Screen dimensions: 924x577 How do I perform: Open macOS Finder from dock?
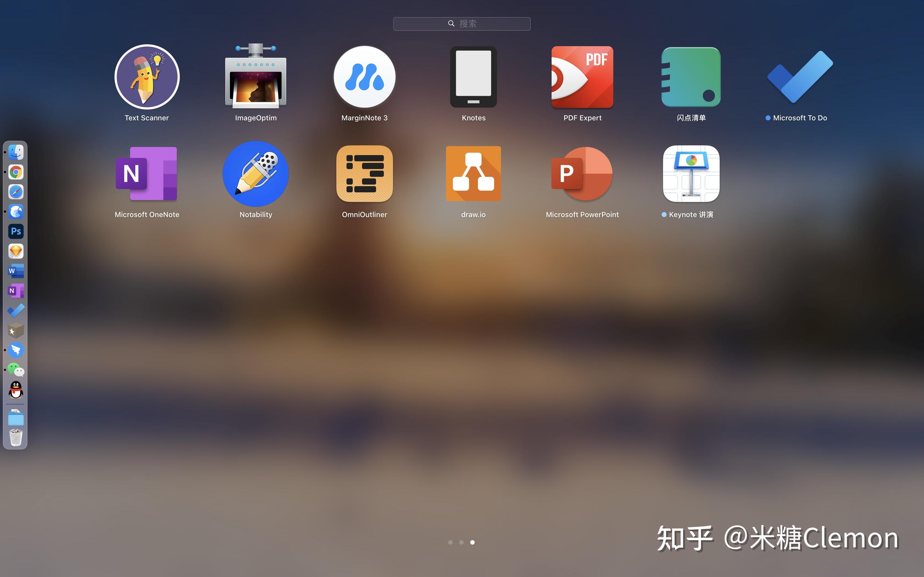(16, 152)
